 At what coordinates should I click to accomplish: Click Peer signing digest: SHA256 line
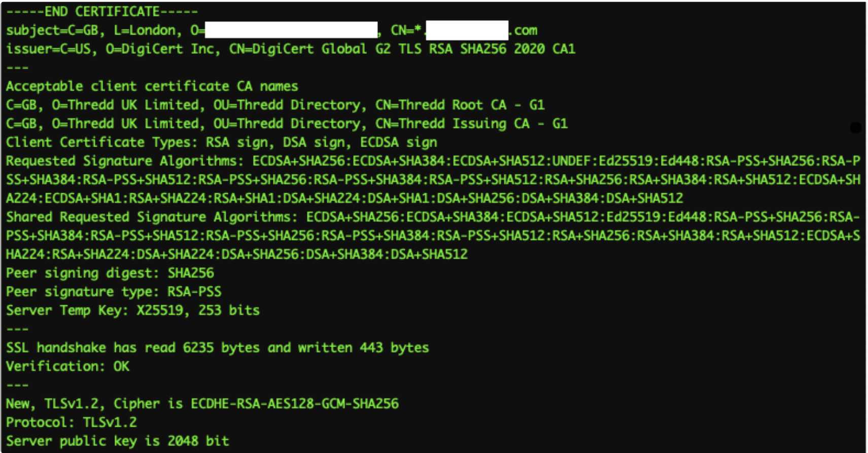pyautogui.click(x=110, y=273)
